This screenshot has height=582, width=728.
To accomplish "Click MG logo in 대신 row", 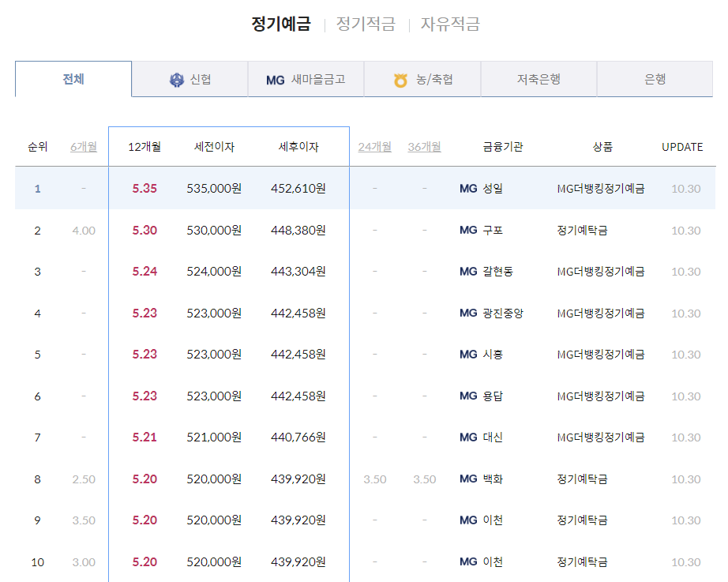I will [468, 437].
